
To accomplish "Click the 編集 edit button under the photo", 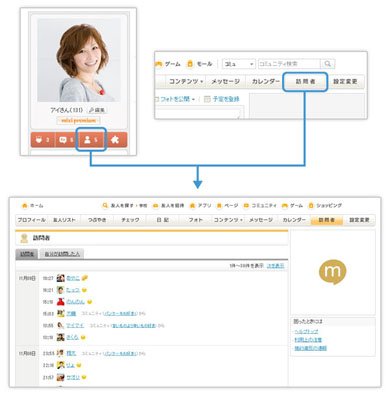I will (x=97, y=110).
